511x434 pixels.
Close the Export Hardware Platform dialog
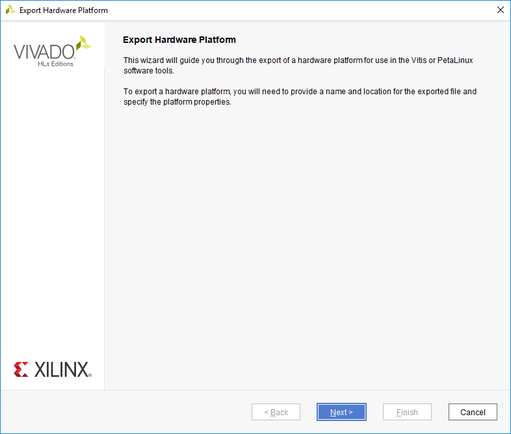500,10
